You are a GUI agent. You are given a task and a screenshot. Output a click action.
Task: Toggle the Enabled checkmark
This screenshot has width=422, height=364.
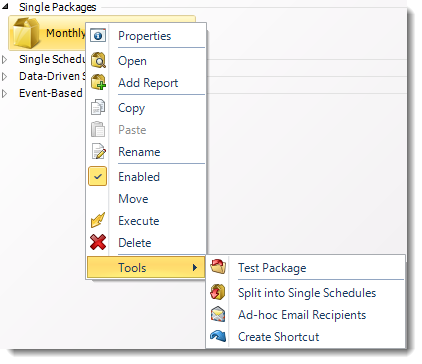coord(98,176)
